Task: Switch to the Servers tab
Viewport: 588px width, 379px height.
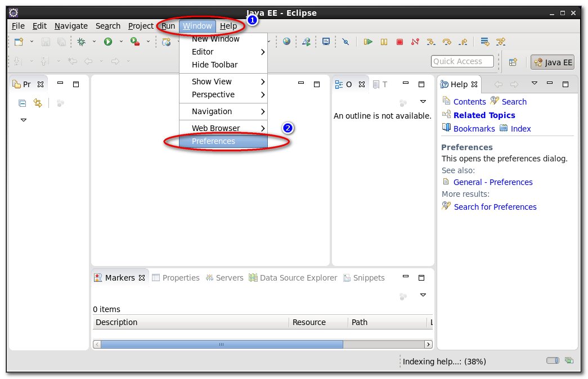Action: point(225,278)
